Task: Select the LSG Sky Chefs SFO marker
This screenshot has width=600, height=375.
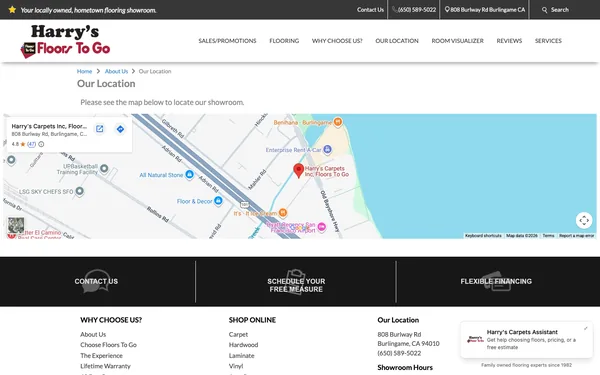Action: (79, 191)
